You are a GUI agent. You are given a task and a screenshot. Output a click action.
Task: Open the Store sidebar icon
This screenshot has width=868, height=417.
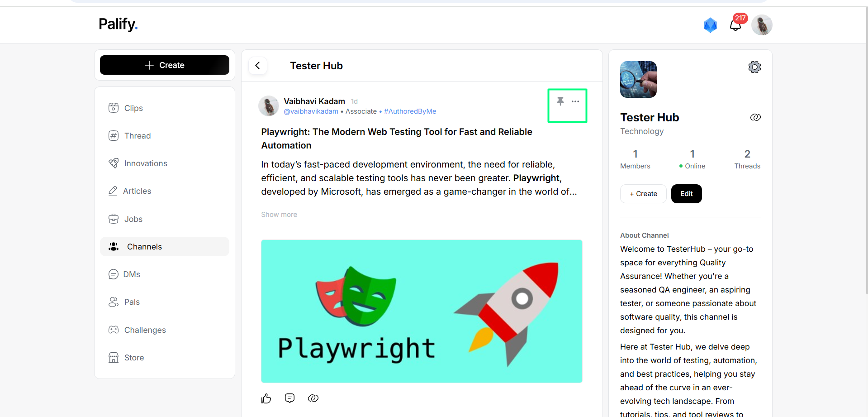pyautogui.click(x=114, y=358)
